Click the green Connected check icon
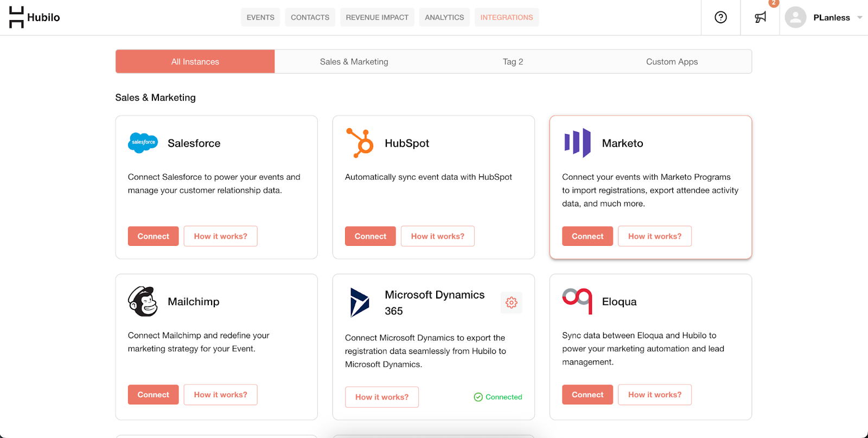This screenshot has height=438, width=868. (x=478, y=397)
